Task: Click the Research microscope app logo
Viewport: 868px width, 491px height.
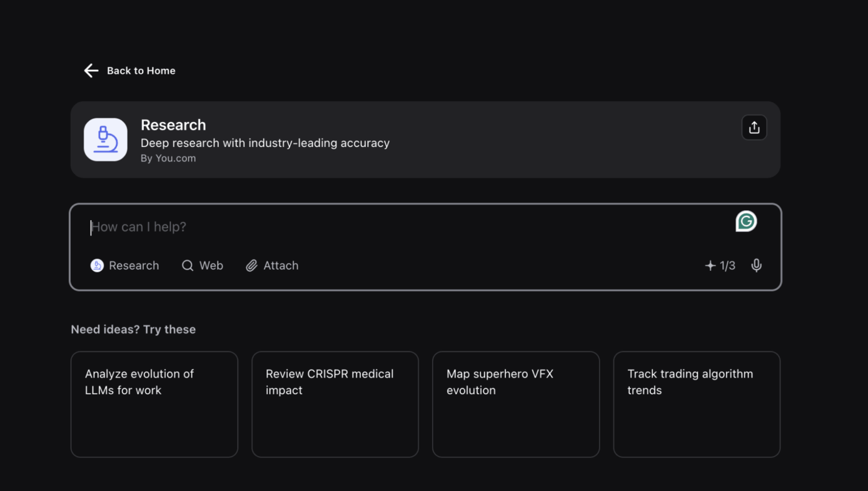Action: point(105,139)
